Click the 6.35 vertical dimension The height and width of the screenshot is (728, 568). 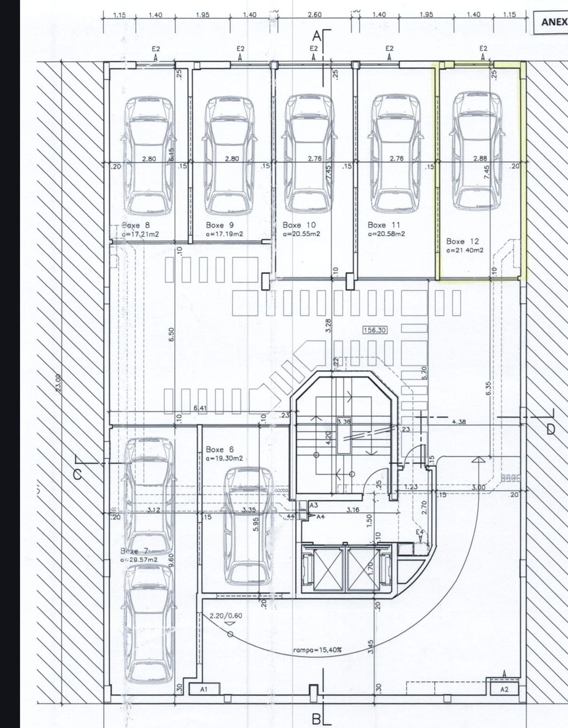[x=488, y=388]
